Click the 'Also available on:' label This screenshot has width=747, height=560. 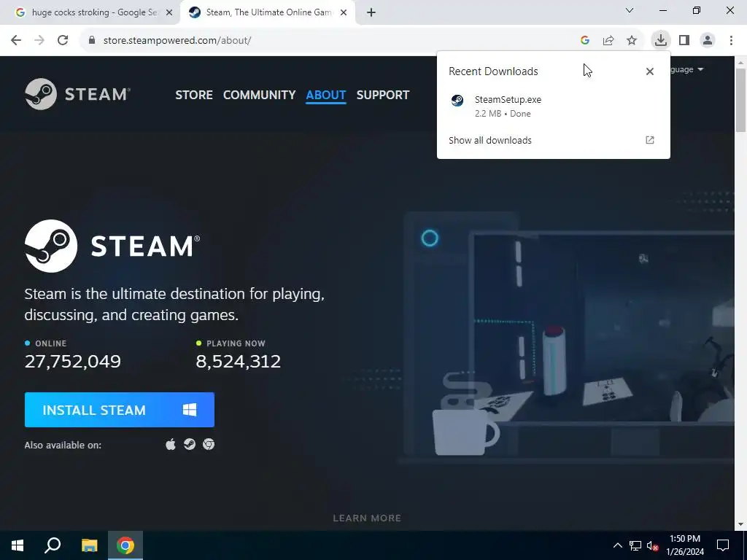[63, 446]
